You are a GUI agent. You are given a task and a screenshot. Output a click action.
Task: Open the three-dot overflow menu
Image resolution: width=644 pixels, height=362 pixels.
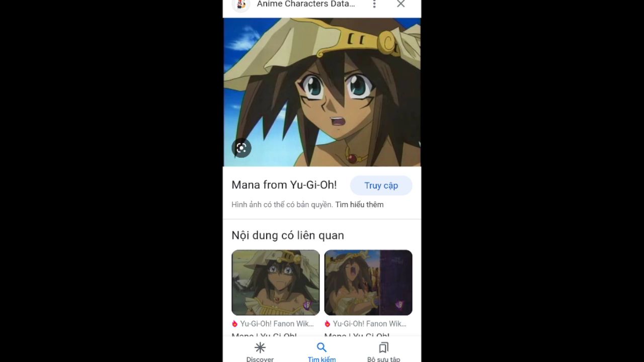click(374, 4)
